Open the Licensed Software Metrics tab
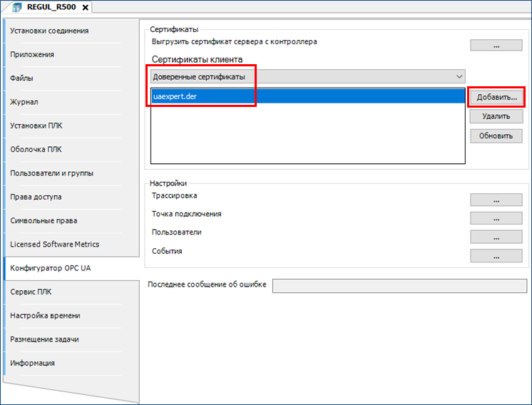The width and height of the screenshot is (532, 405). (54, 244)
